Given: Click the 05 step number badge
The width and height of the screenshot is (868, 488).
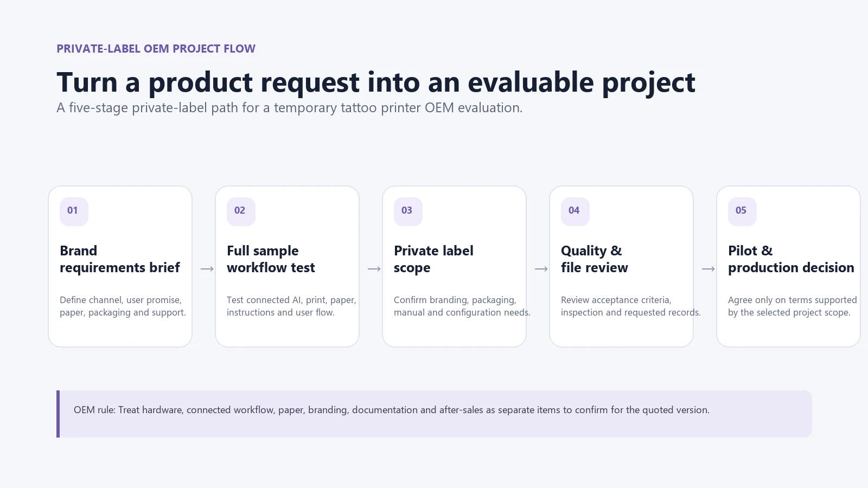Looking at the screenshot, I should pos(742,211).
